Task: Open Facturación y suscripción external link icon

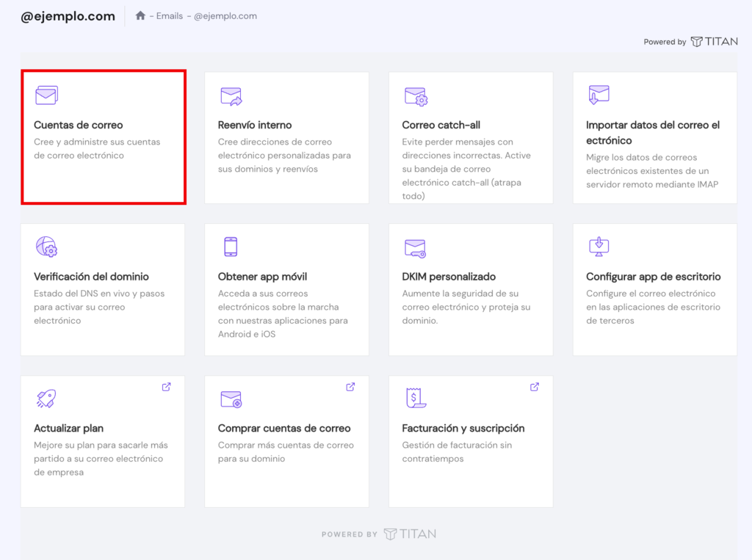Action: pyautogui.click(x=535, y=386)
